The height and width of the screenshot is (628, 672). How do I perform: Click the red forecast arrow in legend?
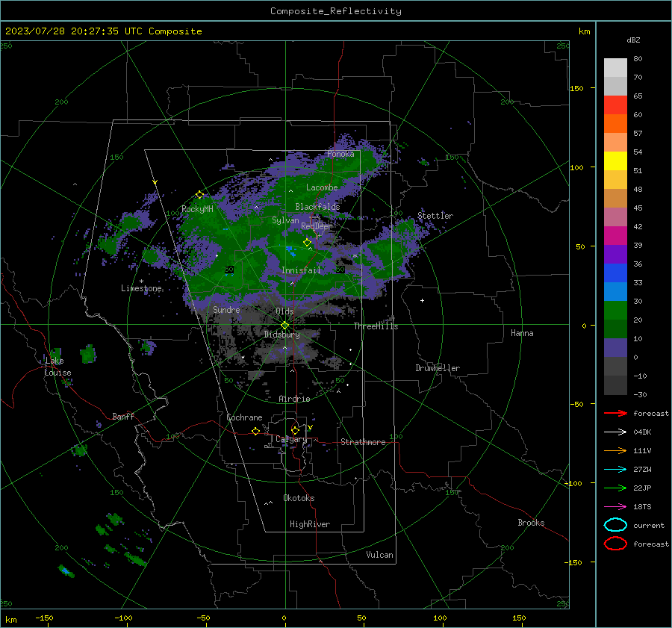[615, 413]
